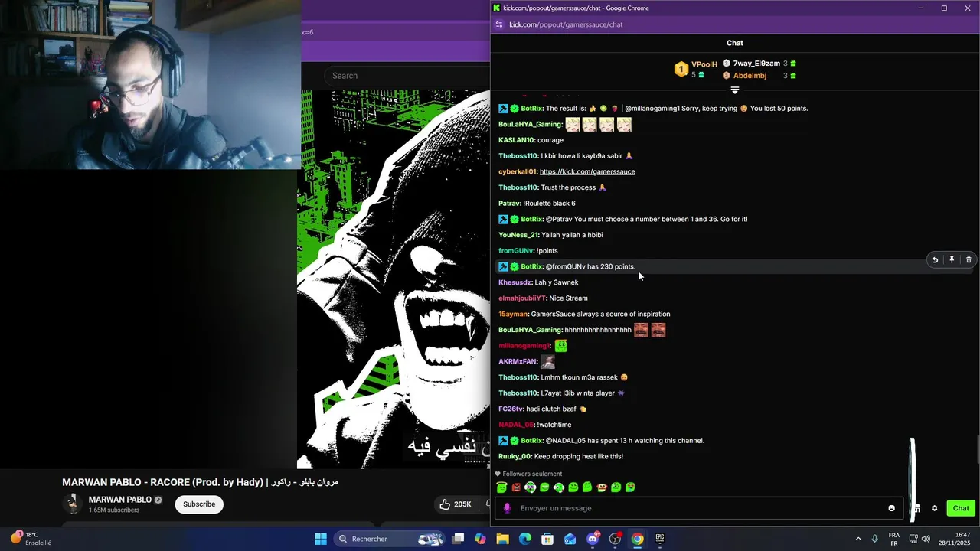Like the MARWAN PABLO video, 205K
The height and width of the screenshot is (551, 980).
(456, 504)
